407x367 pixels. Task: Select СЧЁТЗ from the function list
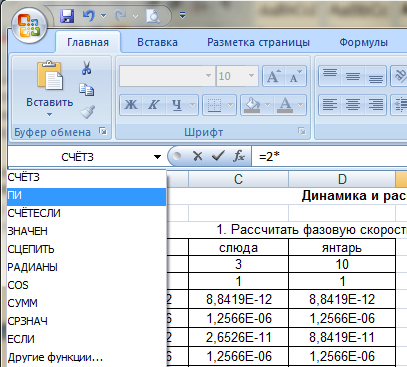tap(86, 177)
